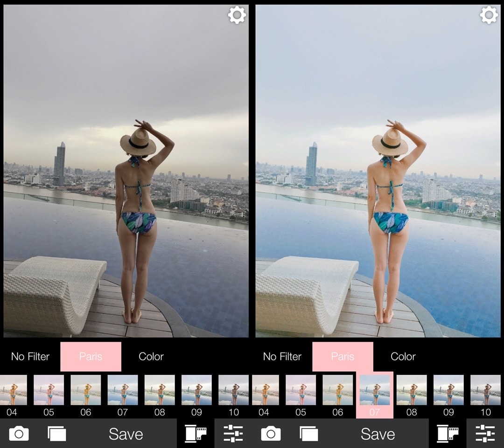Viewport: 504px width, 448px height.
Task: Open the photo gallery icon on right screen
Action: 308,434
